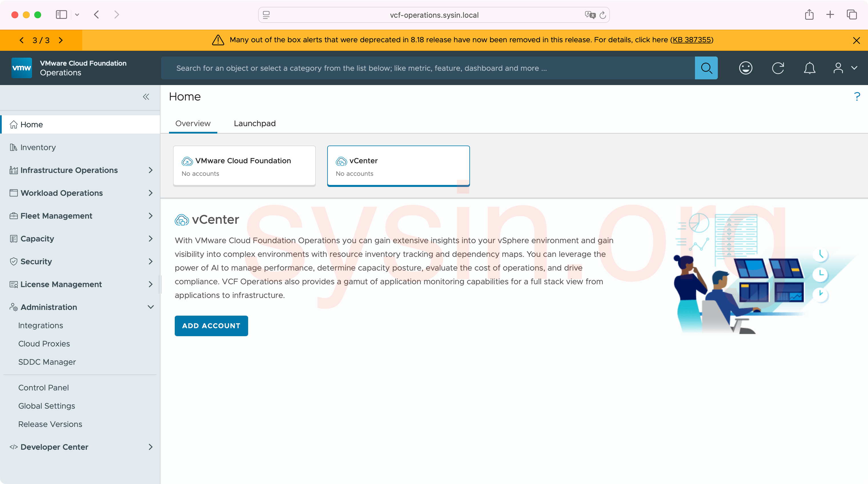Expand Fleet Management section
Image resolution: width=868 pixels, height=484 pixels.
pos(150,216)
